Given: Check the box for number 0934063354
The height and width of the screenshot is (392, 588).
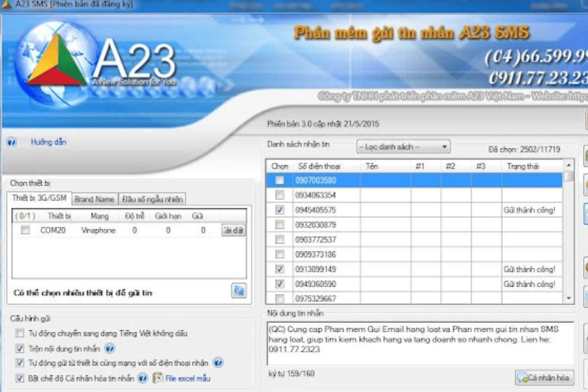Looking at the screenshot, I should click(279, 195).
